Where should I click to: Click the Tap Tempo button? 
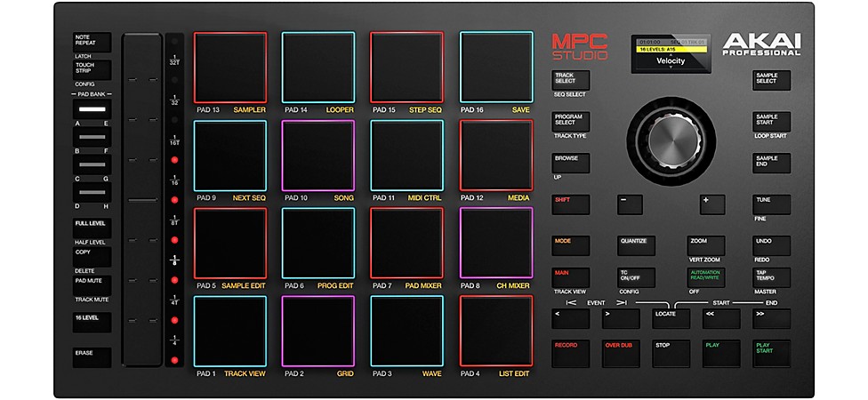pos(771,277)
